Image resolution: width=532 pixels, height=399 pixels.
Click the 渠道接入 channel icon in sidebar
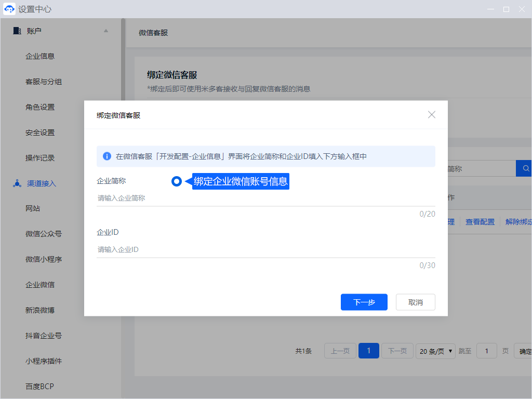(x=17, y=183)
